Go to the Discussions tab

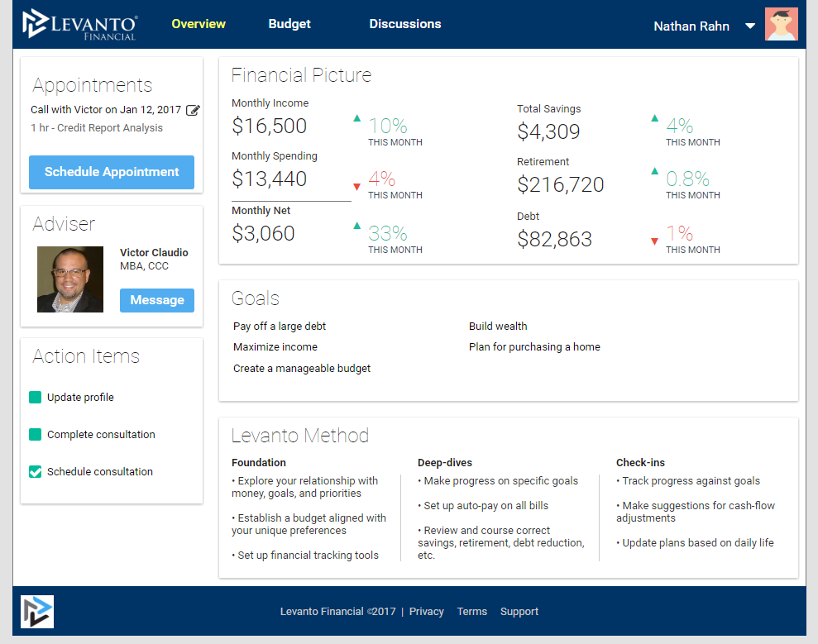[405, 24]
